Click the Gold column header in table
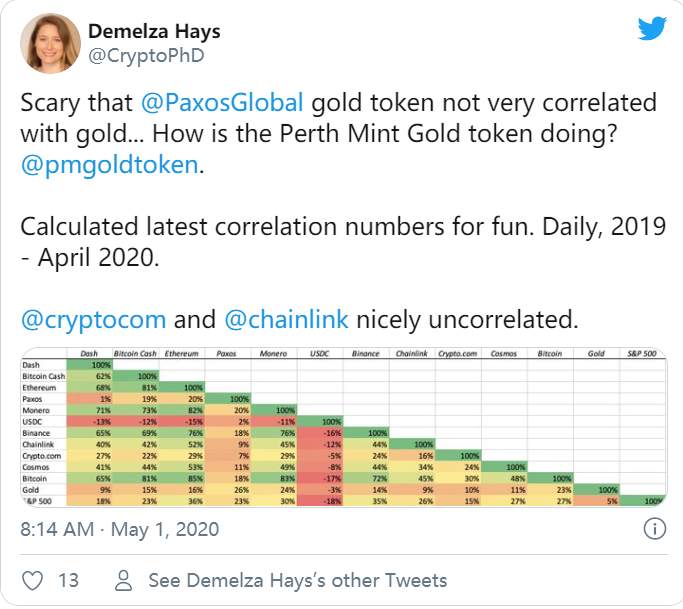 click(x=596, y=353)
